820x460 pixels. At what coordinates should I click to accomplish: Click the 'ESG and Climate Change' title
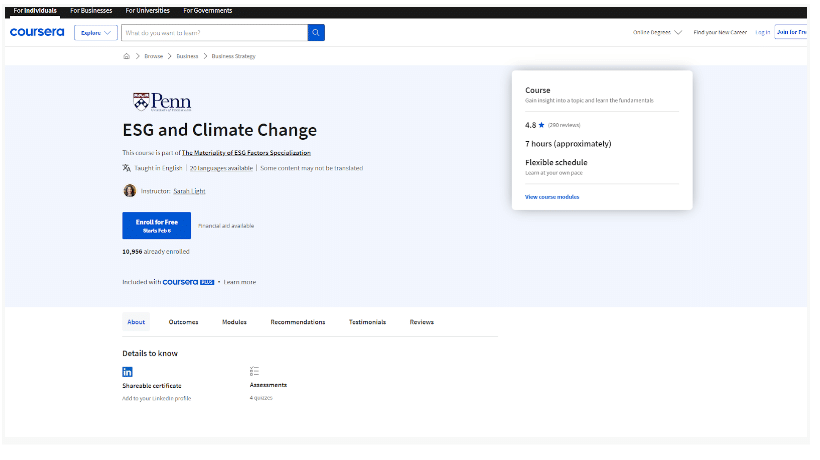tap(220, 130)
